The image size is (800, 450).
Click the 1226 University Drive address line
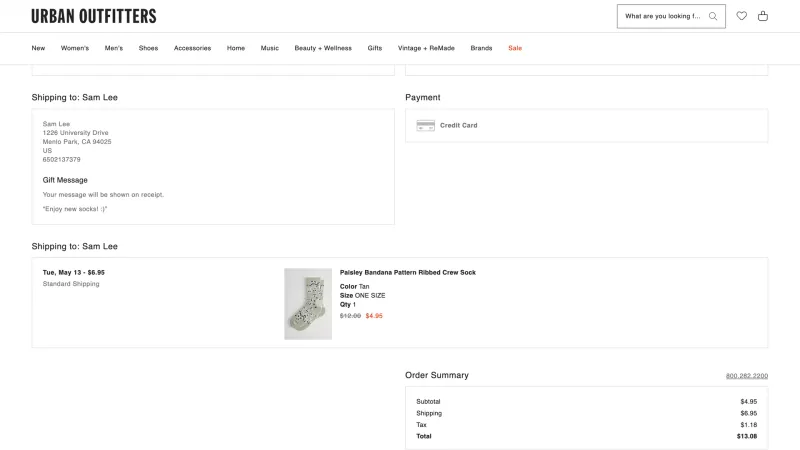pyautogui.click(x=76, y=133)
